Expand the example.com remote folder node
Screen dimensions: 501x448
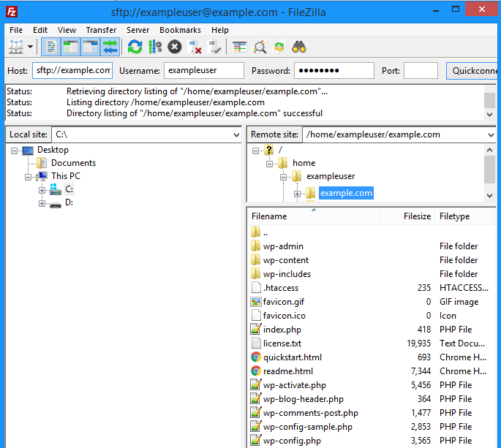click(x=297, y=194)
